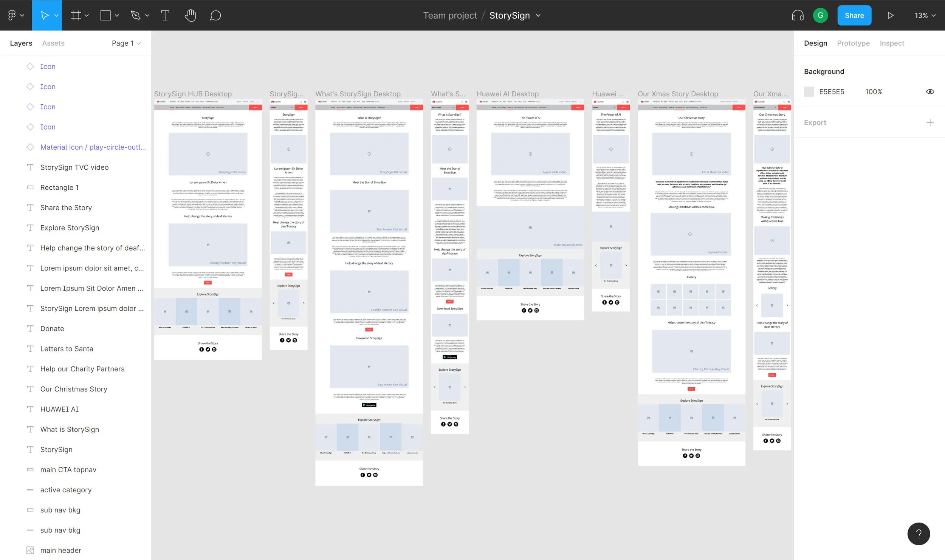Click the Share button
945x560 pixels.
click(854, 15)
